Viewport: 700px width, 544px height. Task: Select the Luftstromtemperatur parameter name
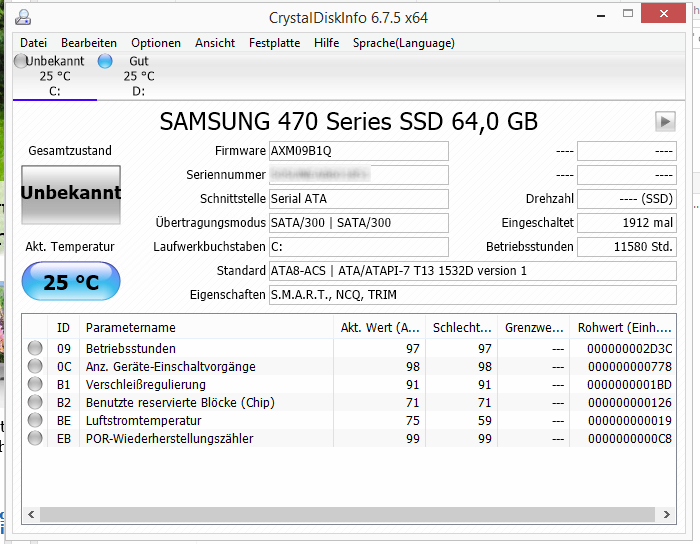(144, 420)
